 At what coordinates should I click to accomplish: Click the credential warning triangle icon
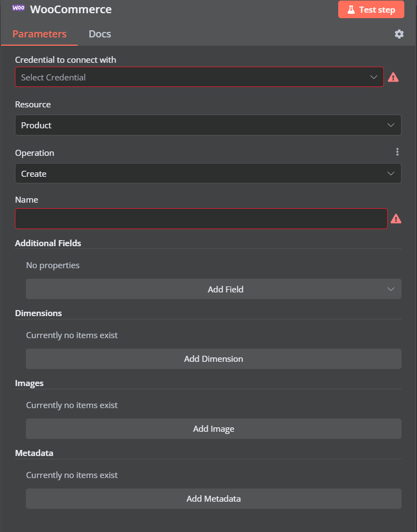point(393,77)
